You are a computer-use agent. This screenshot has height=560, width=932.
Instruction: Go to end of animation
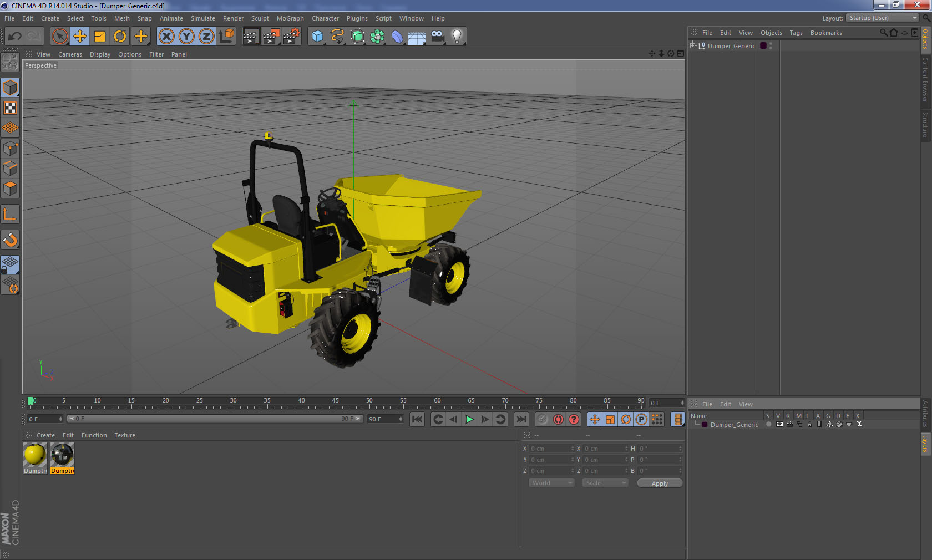coord(521,419)
